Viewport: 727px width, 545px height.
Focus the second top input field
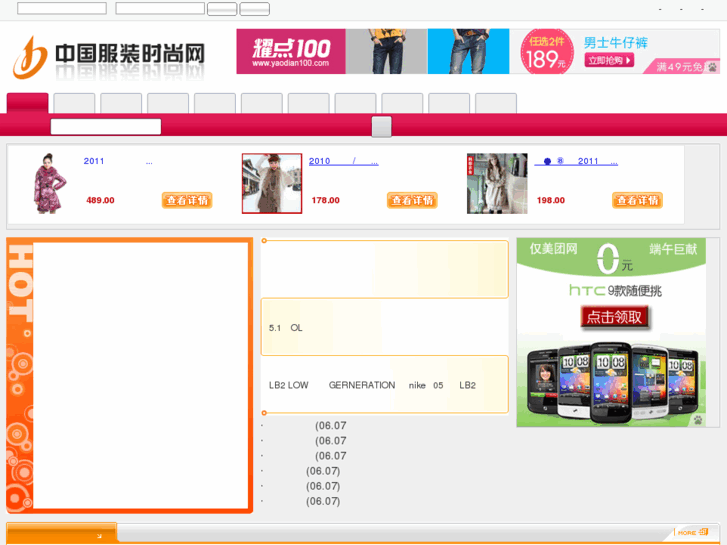(x=160, y=8)
